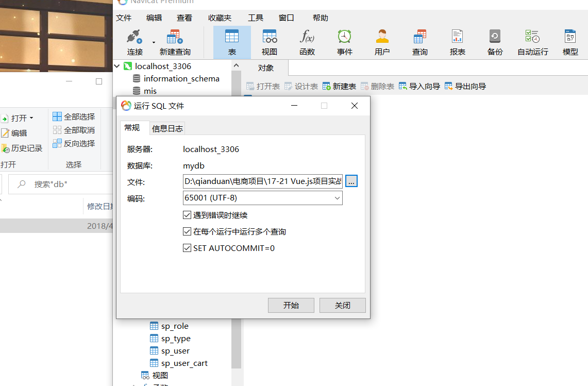Click the SQL file path input field
Image resolution: width=588 pixels, height=386 pixels.
click(x=262, y=181)
